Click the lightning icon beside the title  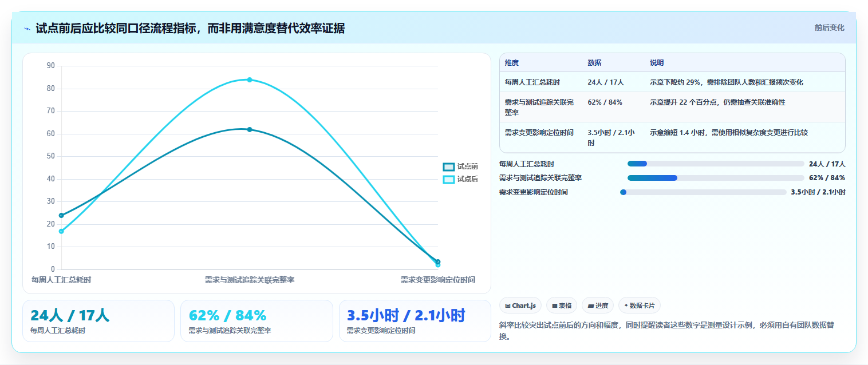pos(27,29)
